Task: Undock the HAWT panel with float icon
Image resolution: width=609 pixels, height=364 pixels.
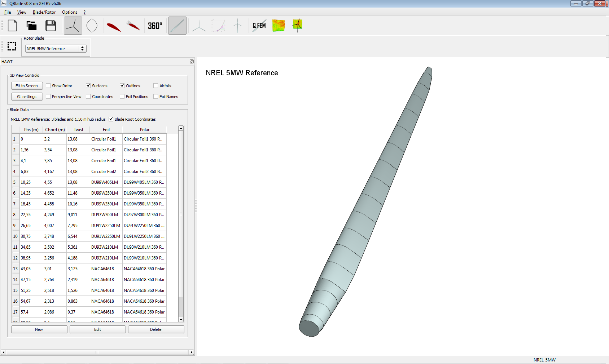Action: pyautogui.click(x=192, y=62)
